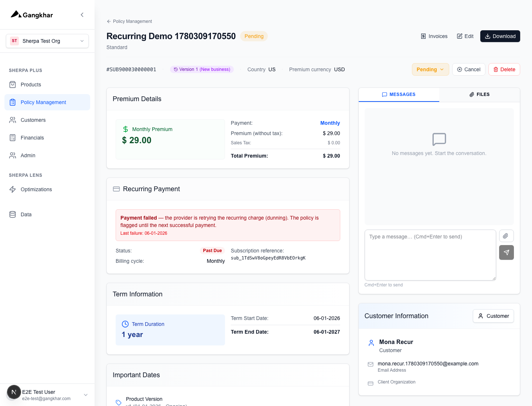Viewport: 532px width, 406px height.
Task: Switch to the Files tab
Action: click(480, 94)
